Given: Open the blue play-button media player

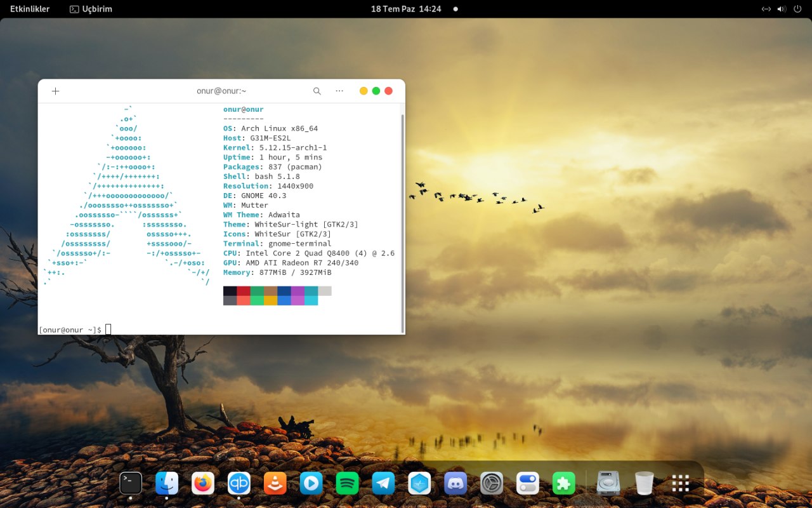Looking at the screenshot, I should click(x=311, y=483).
